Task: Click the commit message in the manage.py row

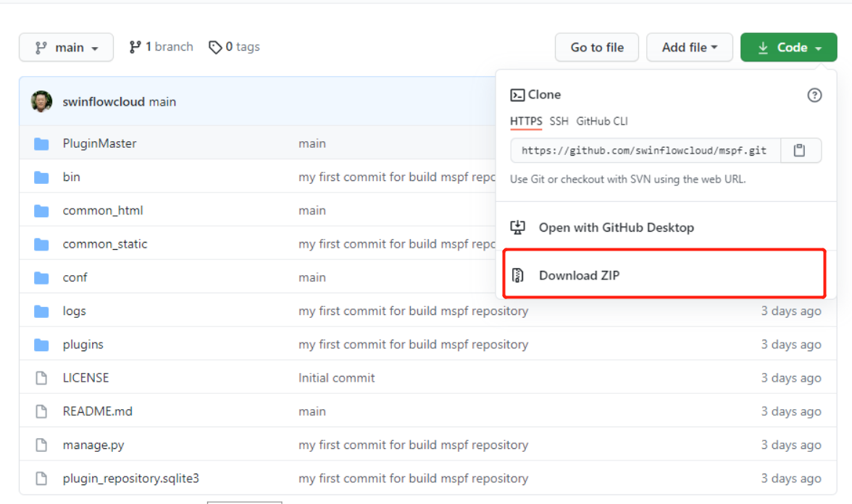Action: pos(413,445)
